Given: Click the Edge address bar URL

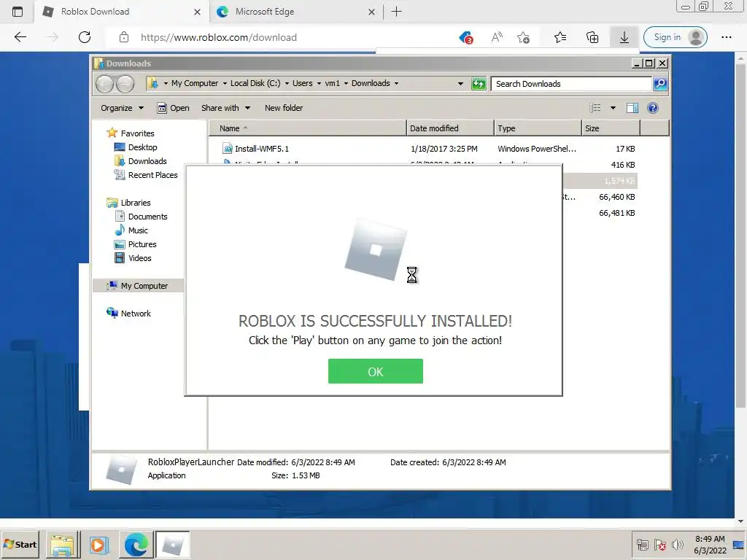Looking at the screenshot, I should coord(219,37).
